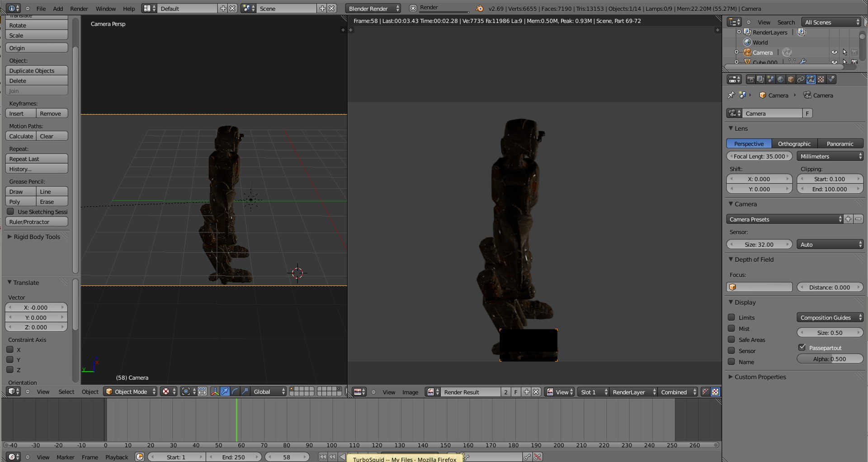Viewport: 868px width, 462px height.
Task: Open the Combined render pass dropdown
Action: pos(678,392)
